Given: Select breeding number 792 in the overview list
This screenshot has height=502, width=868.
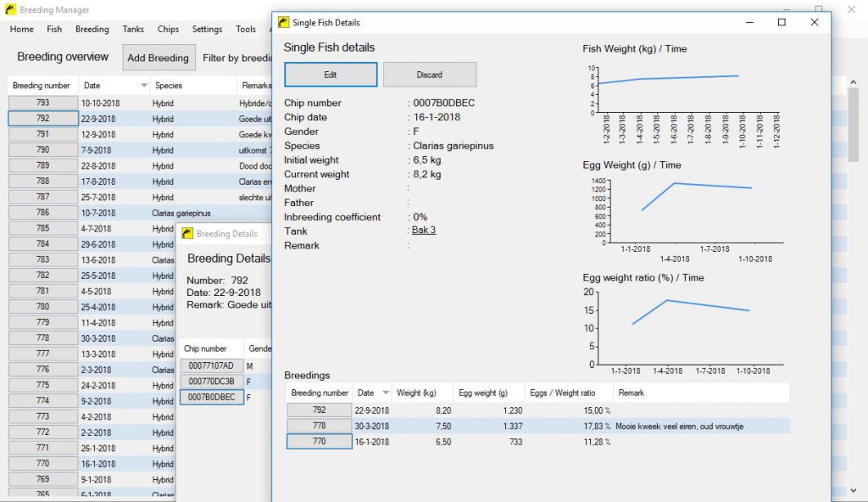Looking at the screenshot, I should (x=42, y=120).
